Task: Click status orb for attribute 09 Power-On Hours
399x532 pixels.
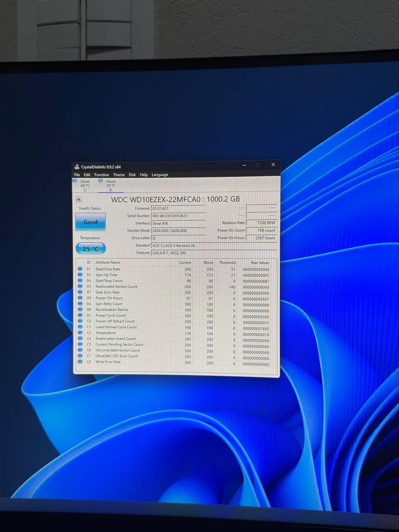Action: (x=80, y=298)
